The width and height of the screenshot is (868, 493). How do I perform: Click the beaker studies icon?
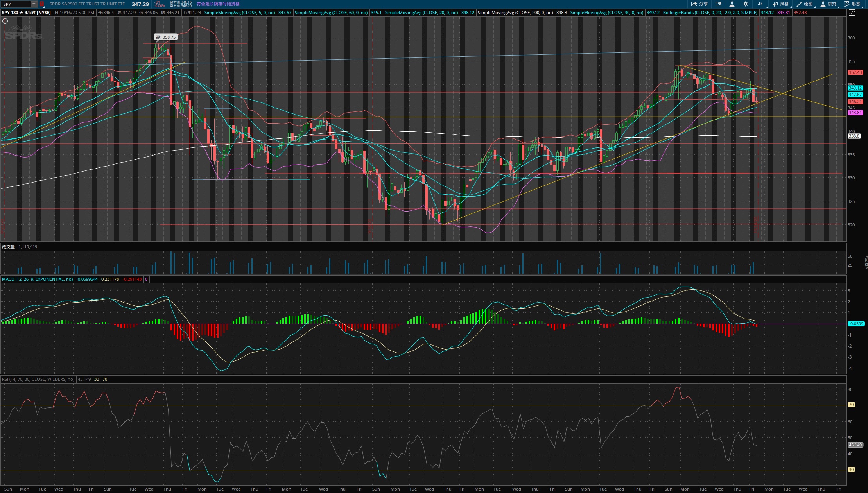click(732, 4)
